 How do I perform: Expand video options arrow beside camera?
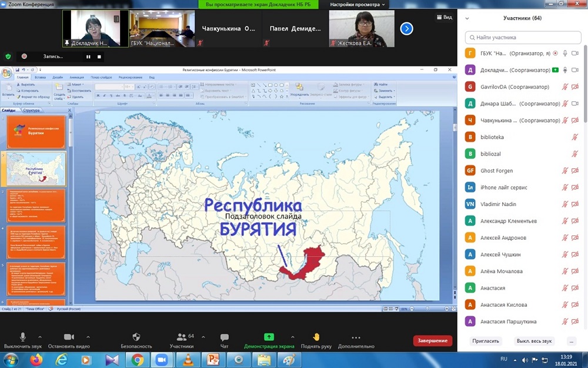tap(88, 337)
